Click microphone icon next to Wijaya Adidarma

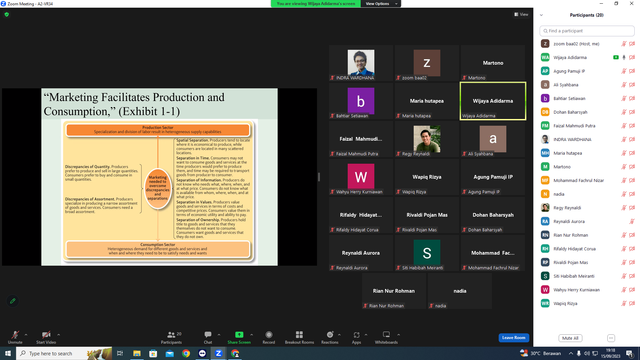(624, 58)
